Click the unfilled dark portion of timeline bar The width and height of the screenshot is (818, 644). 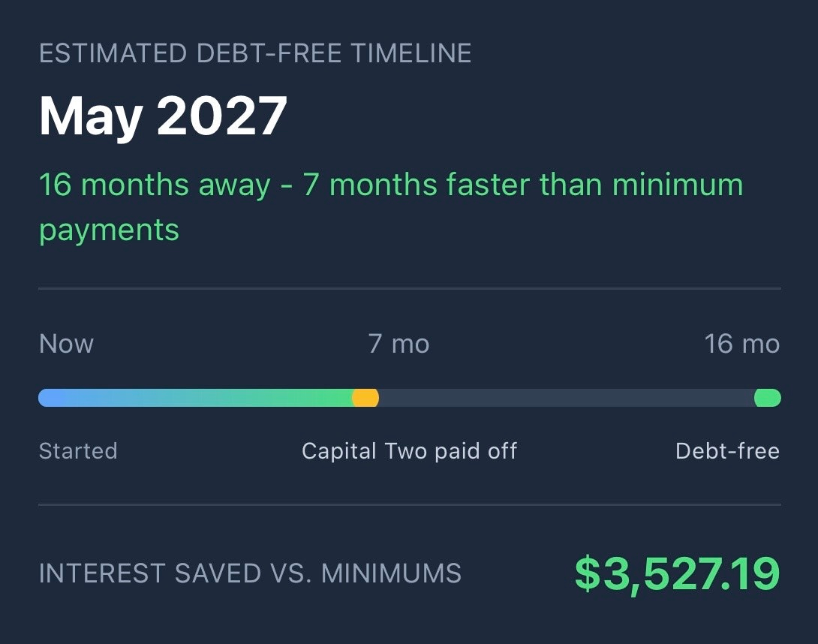[x=563, y=398]
